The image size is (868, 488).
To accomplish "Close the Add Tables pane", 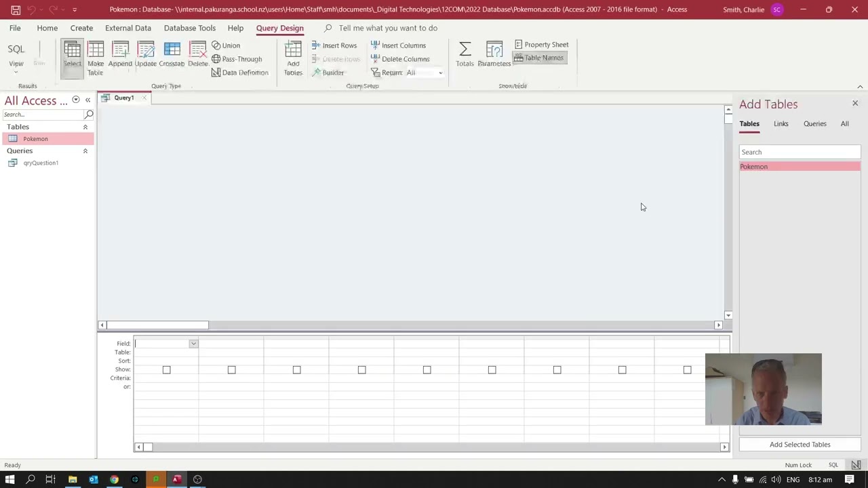I will 854,104.
